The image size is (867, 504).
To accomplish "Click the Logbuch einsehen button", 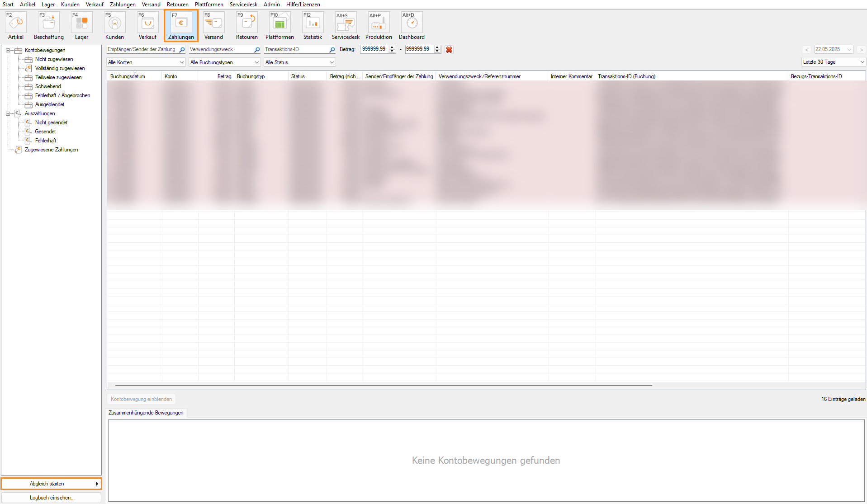I will coord(51,498).
